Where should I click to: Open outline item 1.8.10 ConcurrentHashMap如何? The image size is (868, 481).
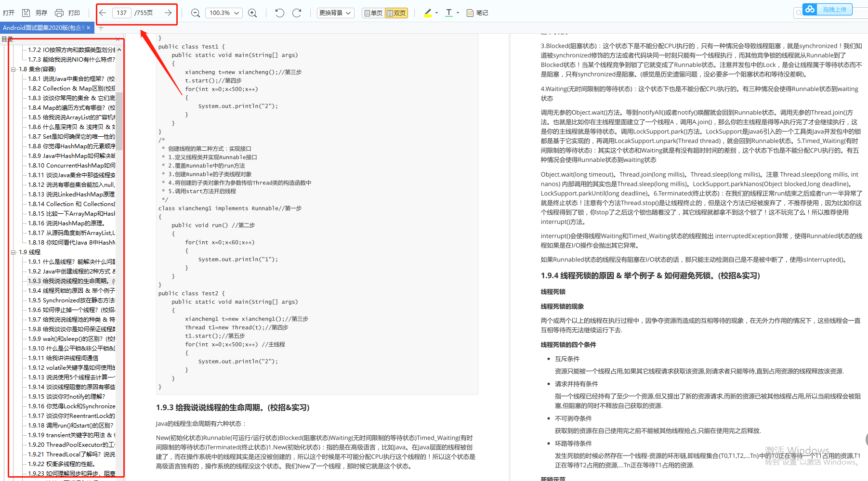[71, 166]
